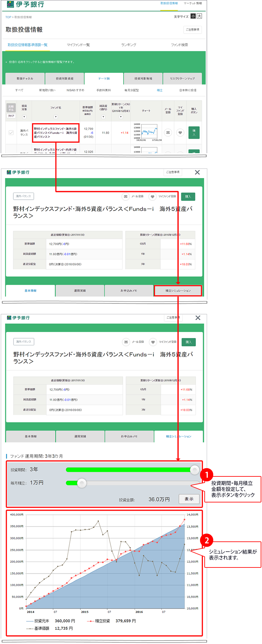Click the 投資期間 slider handle
The width and height of the screenshot is (262, 644).
(x=195, y=469)
